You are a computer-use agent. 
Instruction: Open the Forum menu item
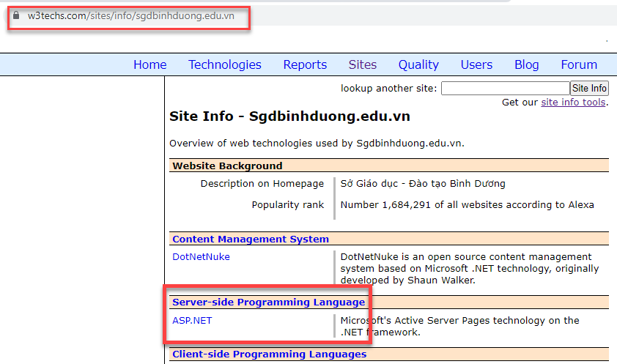(x=579, y=64)
